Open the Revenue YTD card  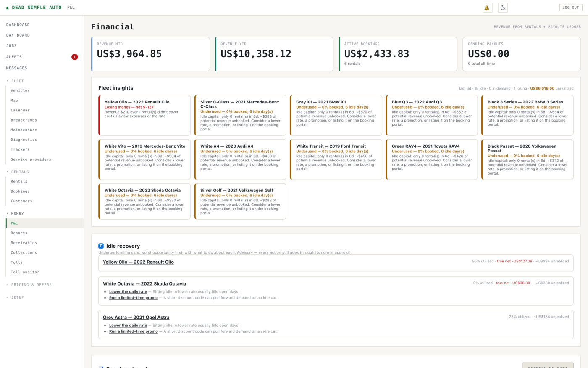point(274,54)
